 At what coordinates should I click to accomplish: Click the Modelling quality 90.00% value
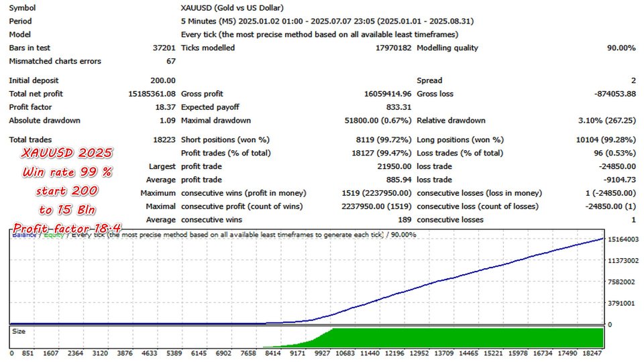click(621, 48)
